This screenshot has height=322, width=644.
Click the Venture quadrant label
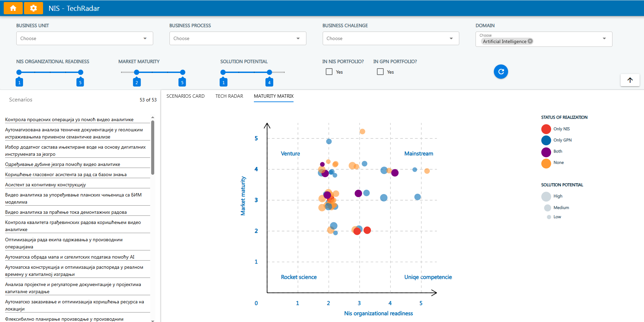pyautogui.click(x=290, y=153)
